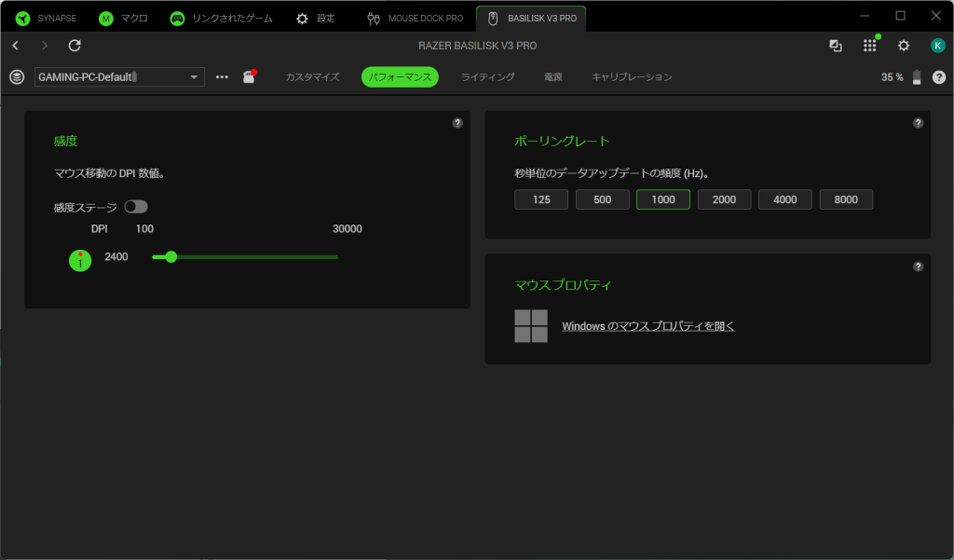The width and height of the screenshot is (954, 560).
Task: Go back with the left arrow
Action: 16,46
